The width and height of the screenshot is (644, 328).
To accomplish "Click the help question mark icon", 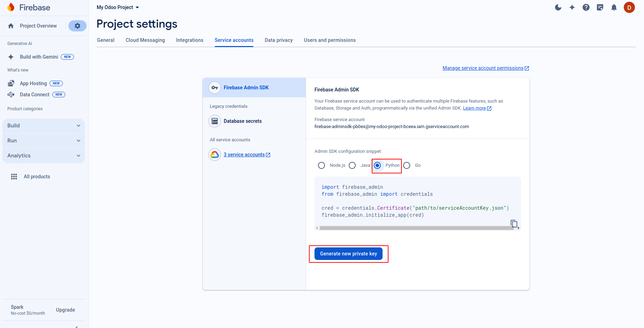I will click(x=586, y=7).
